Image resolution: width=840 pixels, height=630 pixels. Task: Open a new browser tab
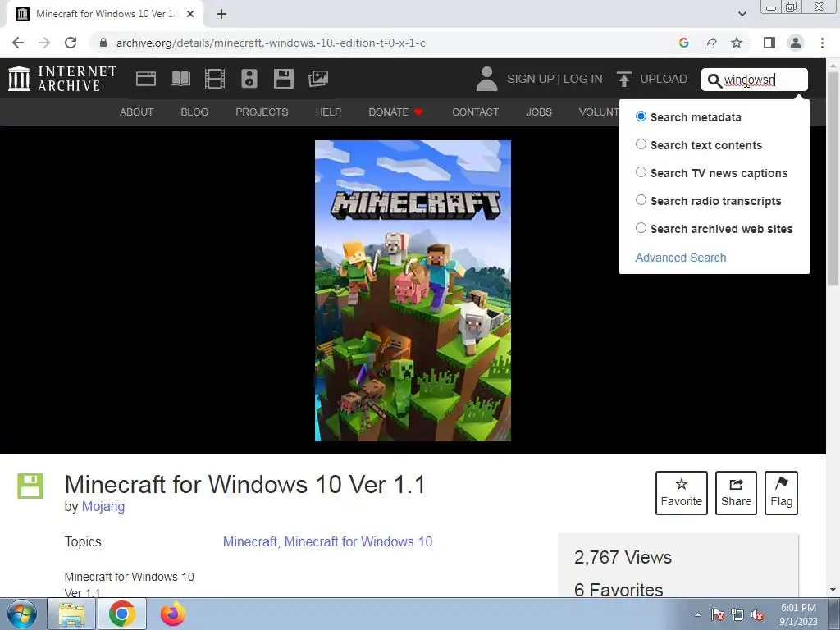221,14
